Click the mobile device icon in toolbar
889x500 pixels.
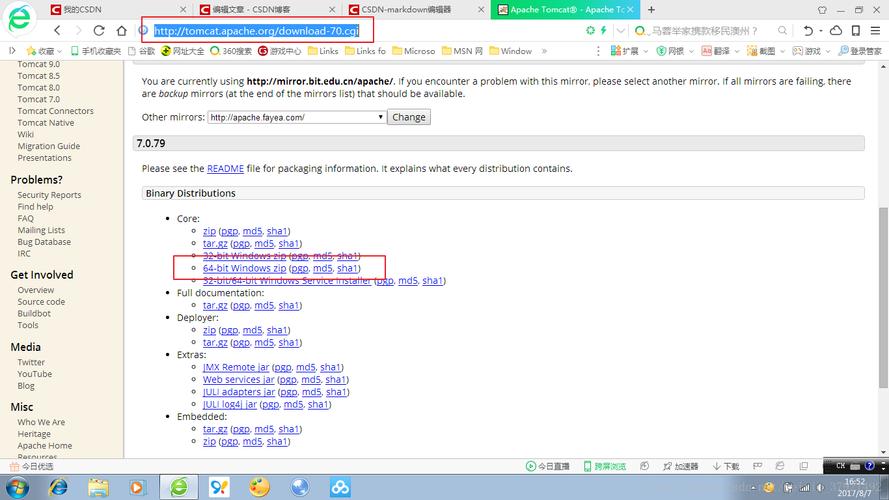click(x=856, y=30)
